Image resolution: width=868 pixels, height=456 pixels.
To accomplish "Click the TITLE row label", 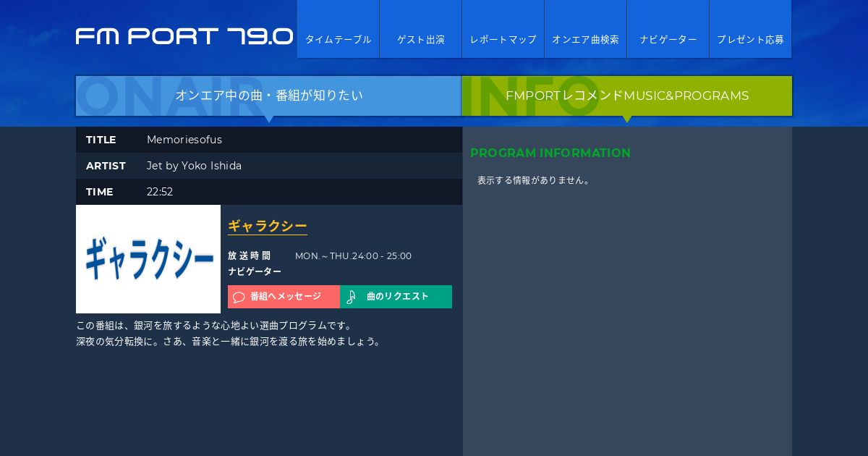I will point(101,140).
